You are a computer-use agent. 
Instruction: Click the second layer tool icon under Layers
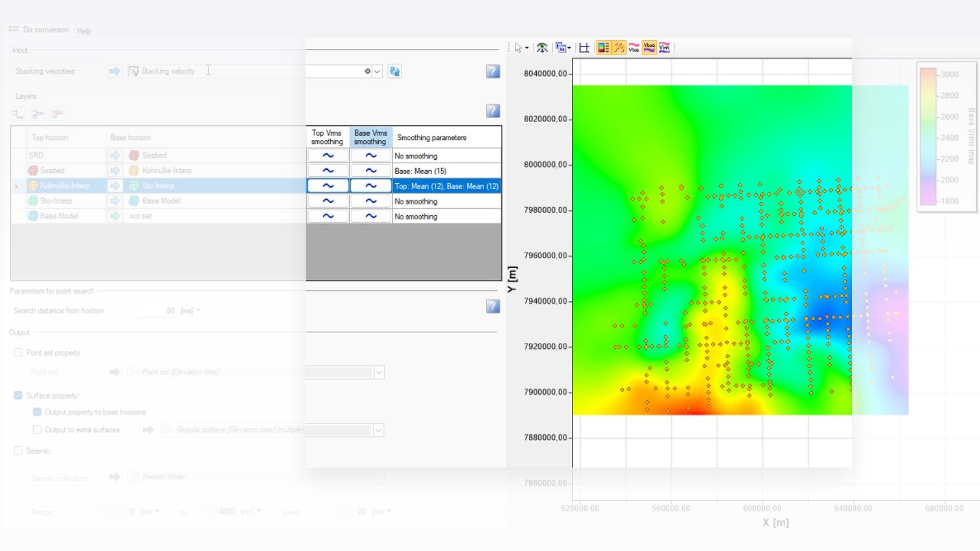[x=37, y=114]
